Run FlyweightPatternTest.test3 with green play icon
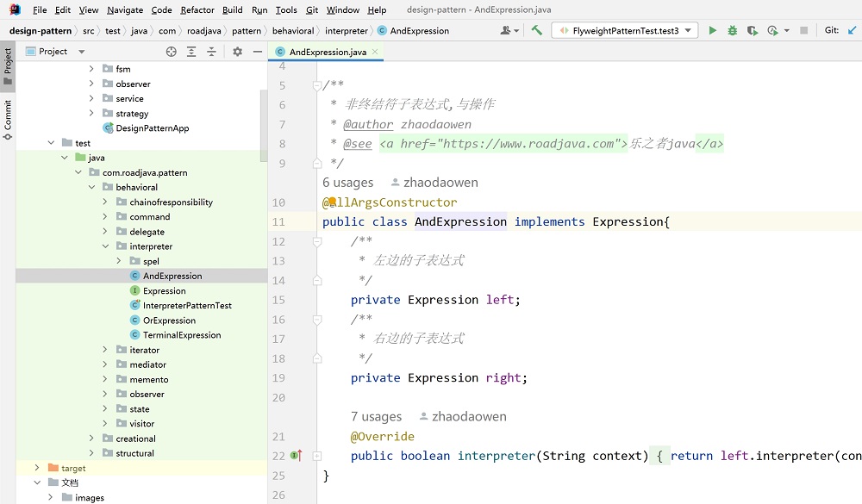This screenshot has height=504, width=862. coord(713,30)
